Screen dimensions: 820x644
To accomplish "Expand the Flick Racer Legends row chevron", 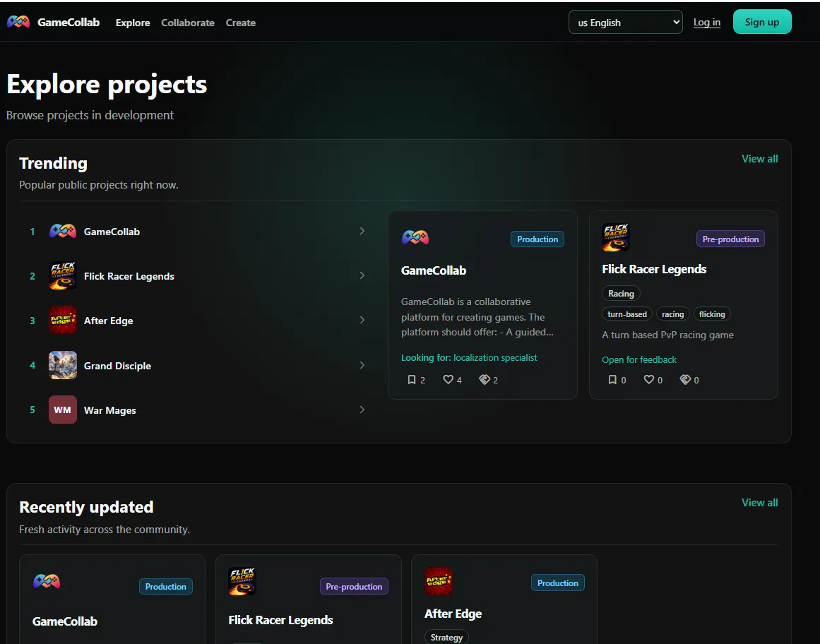I will pos(362,275).
